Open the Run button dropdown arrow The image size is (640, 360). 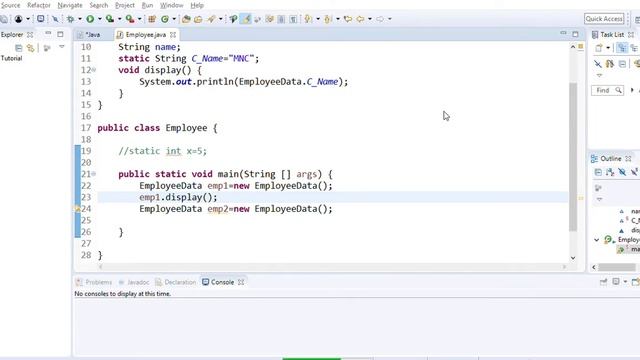(x=100, y=19)
